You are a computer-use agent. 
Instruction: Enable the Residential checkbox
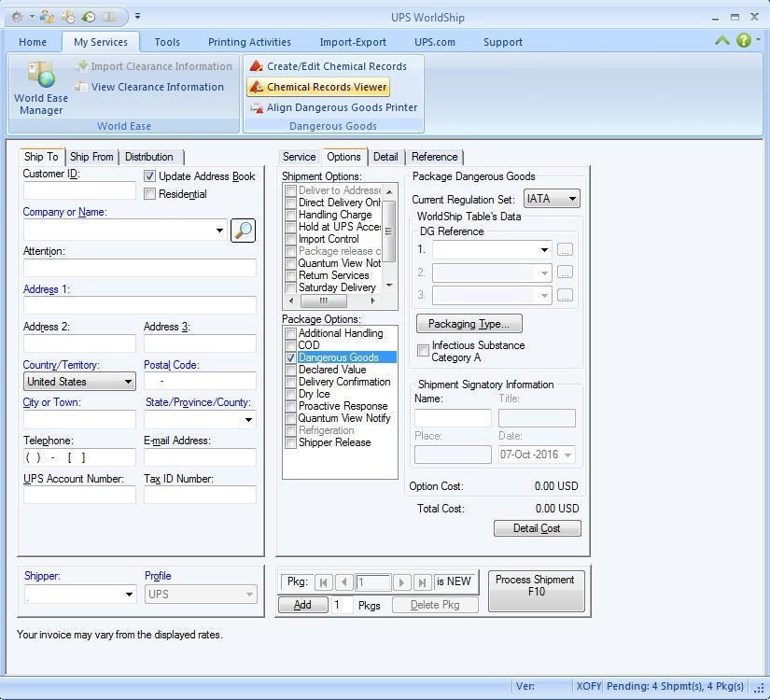pos(149,194)
